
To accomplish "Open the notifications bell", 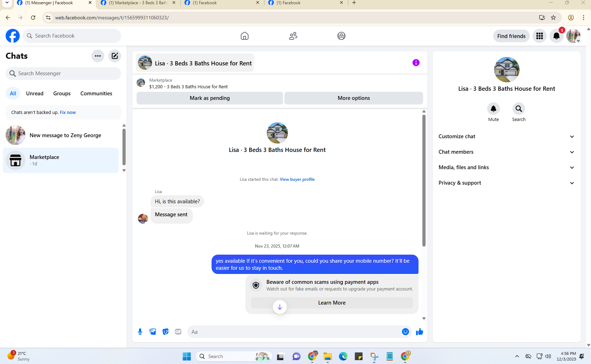I will (x=557, y=36).
